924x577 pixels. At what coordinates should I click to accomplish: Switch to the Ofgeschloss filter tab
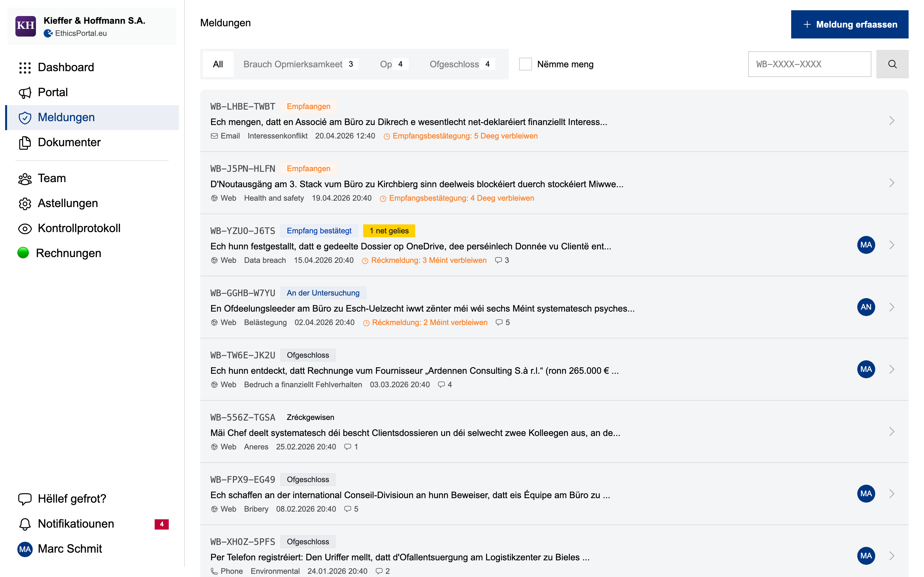(454, 64)
